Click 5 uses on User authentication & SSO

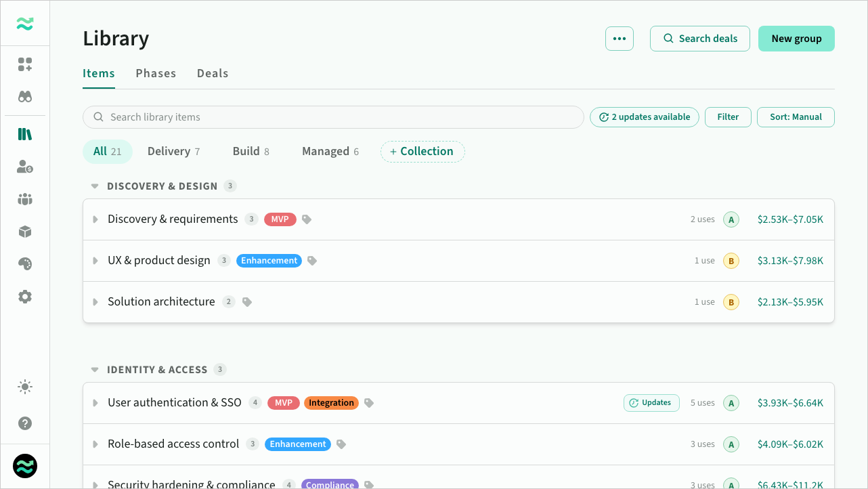(x=702, y=403)
